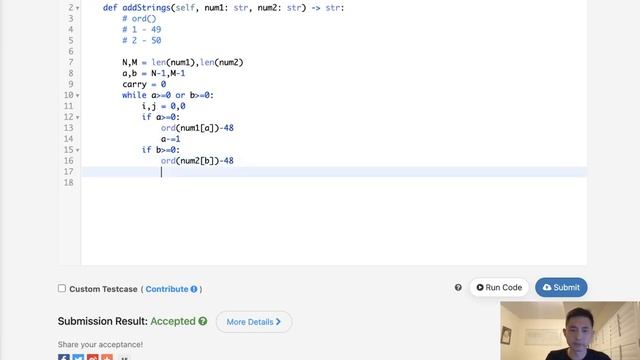Click the green 'Accepted' result text
The height and width of the screenshot is (360, 640).
tap(173, 321)
